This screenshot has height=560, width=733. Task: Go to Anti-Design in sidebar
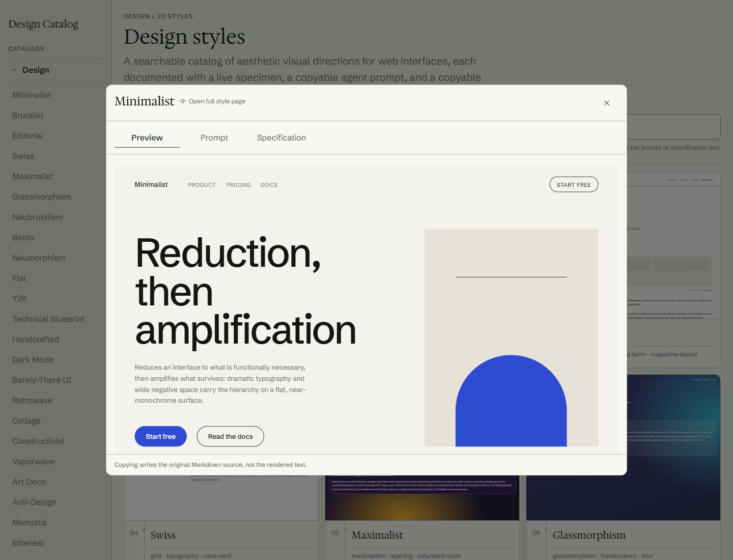pos(34,502)
